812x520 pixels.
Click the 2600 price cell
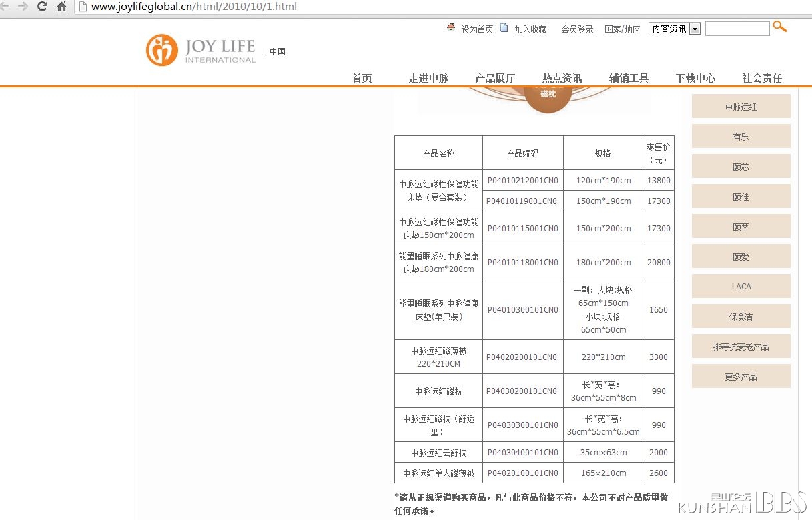[659, 473]
